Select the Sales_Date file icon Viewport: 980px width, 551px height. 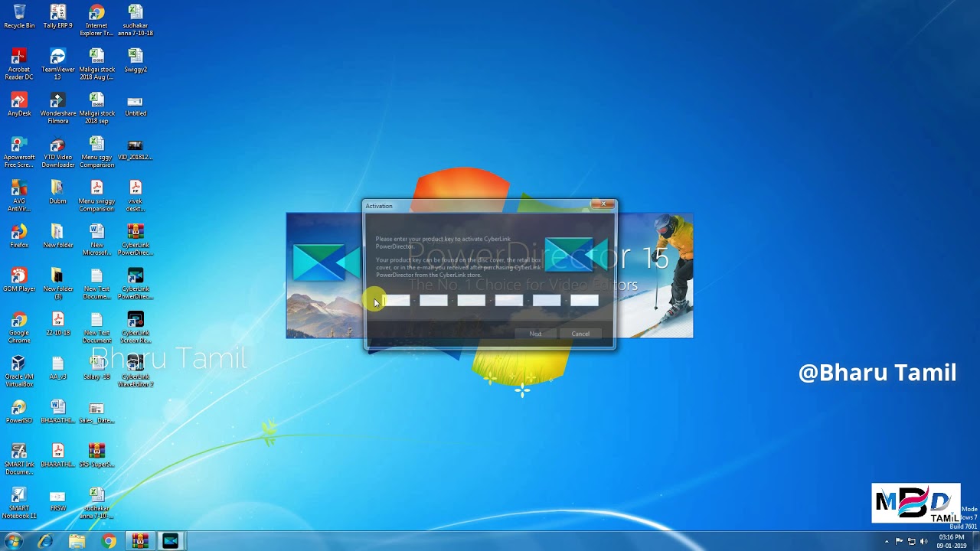(96, 411)
